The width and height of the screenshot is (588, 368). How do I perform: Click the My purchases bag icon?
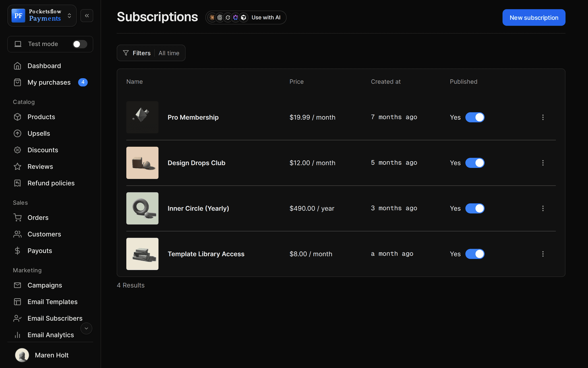pyautogui.click(x=18, y=83)
